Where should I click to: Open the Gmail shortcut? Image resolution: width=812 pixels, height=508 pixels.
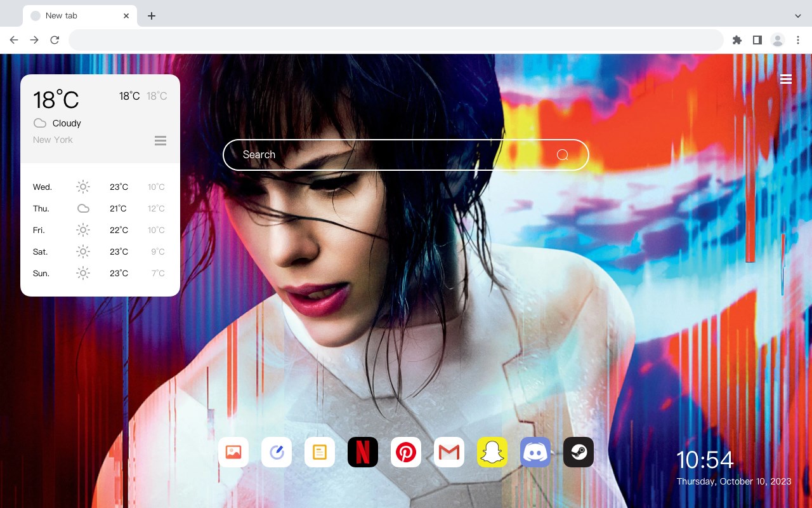pos(449,452)
